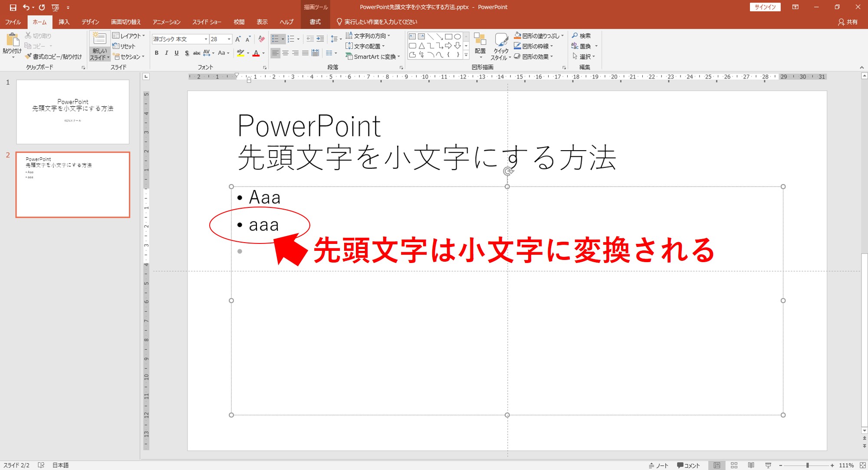This screenshot has width=868, height=470.
Task: Click the red font color button
Action: click(x=256, y=53)
